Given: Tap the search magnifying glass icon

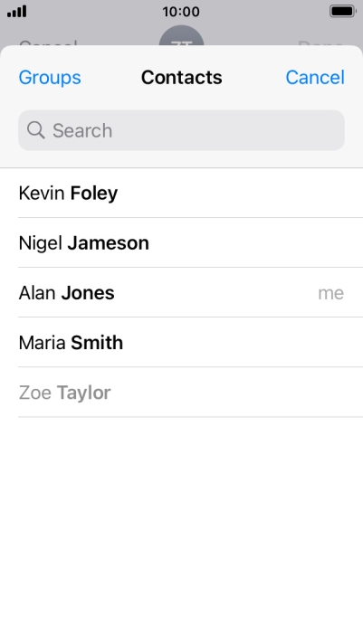Looking at the screenshot, I should (x=36, y=130).
